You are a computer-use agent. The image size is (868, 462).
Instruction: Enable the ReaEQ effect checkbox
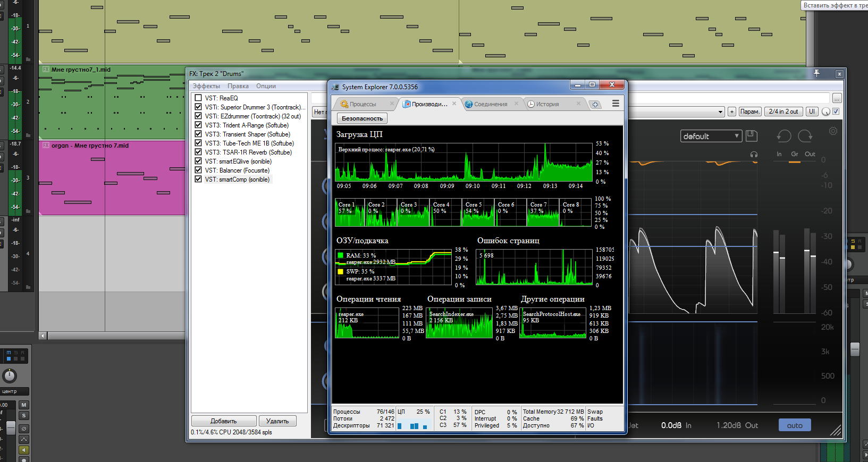[x=198, y=98]
